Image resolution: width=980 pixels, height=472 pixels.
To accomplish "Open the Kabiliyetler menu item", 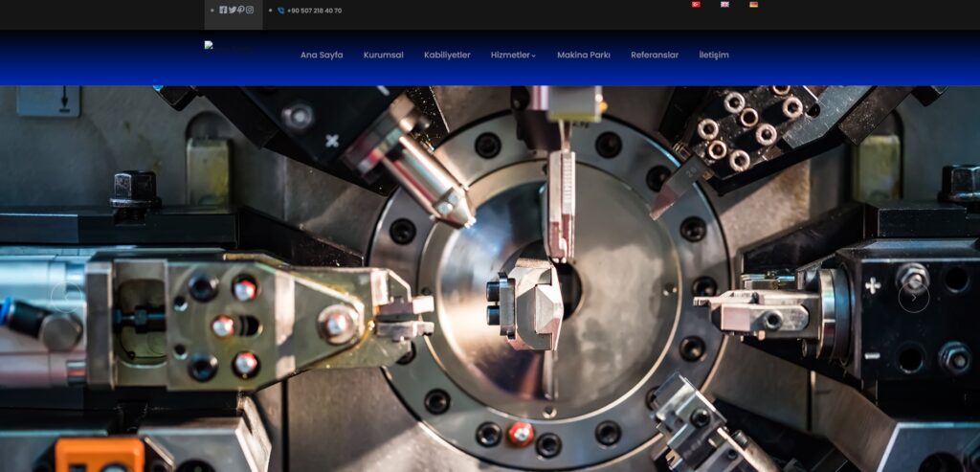I will (447, 55).
